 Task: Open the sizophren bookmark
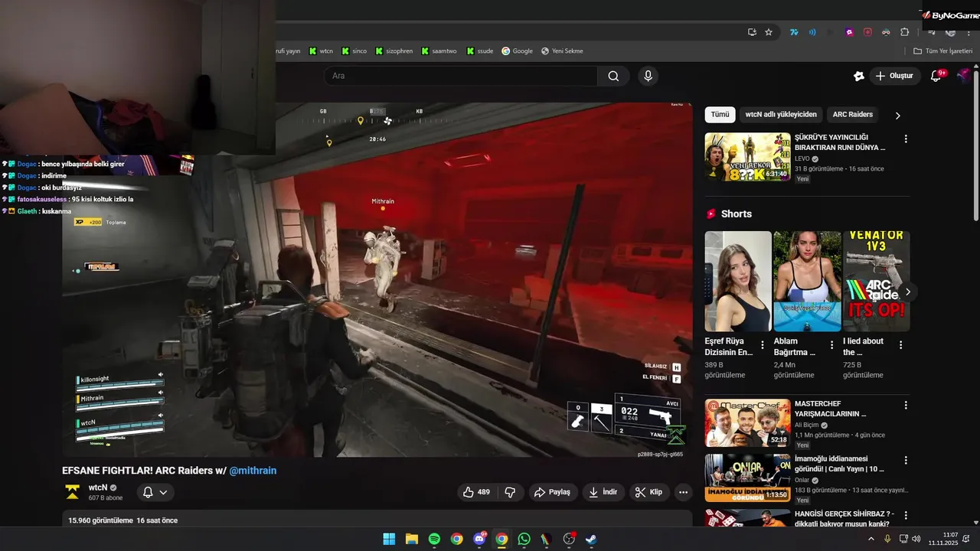click(x=393, y=51)
